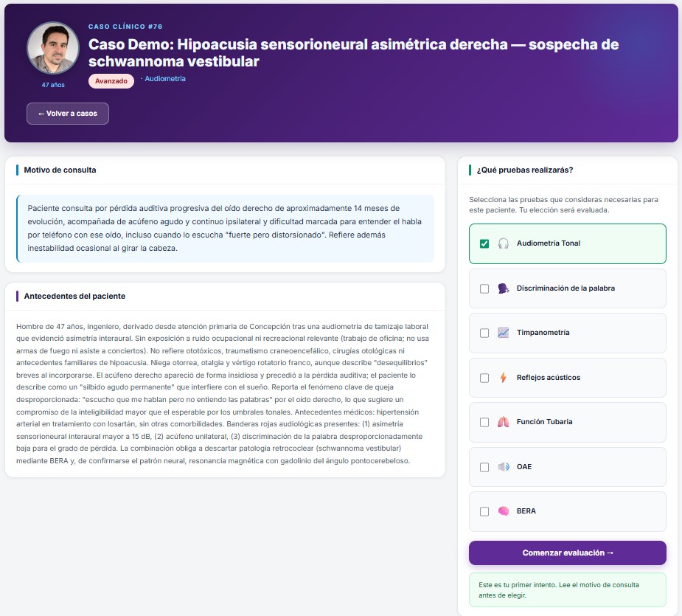Check the Discriminación de la palabra checkbox
This screenshot has width=682, height=616.
484,288
